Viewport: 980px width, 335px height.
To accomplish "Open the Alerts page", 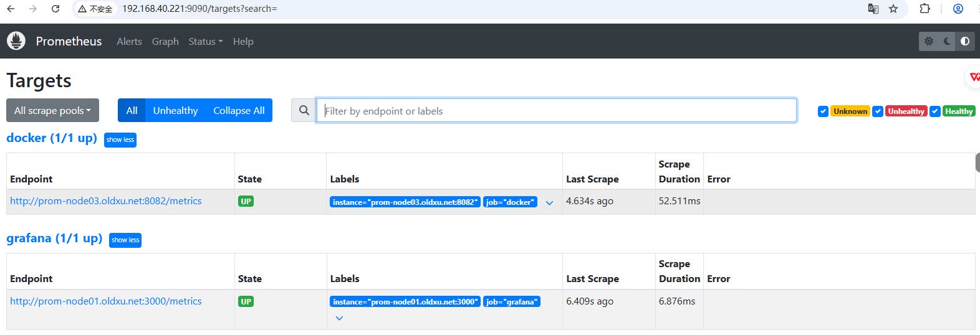I will pyautogui.click(x=129, y=42).
